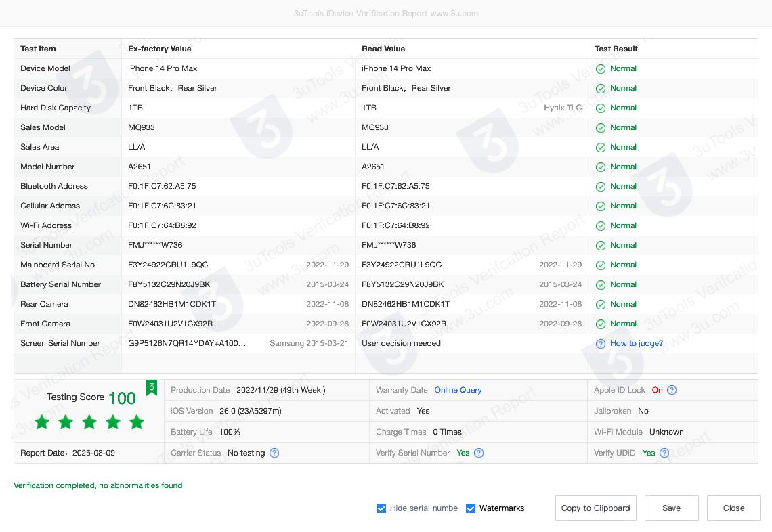Click the Mainboard Serial No. Normal checkmark
The image size is (772, 532).
coord(600,265)
